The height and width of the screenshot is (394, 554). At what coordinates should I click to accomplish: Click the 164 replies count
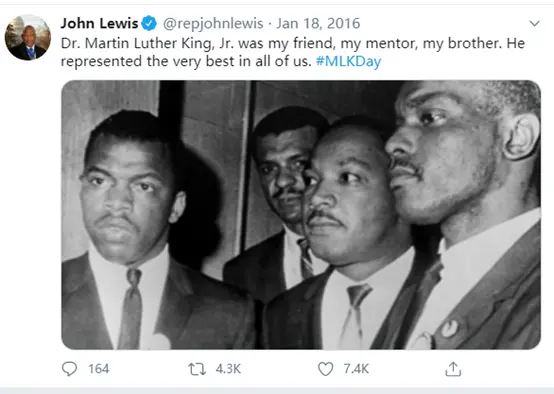99,369
